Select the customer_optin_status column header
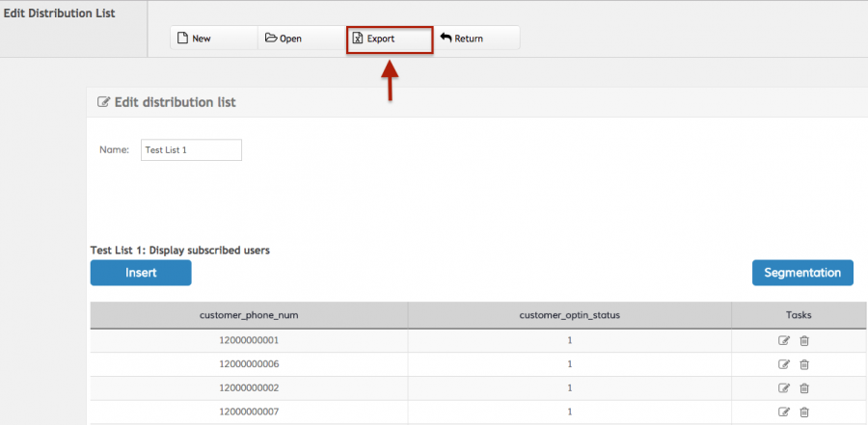The width and height of the screenshot is (868, 425). pyautogui.click(x=569, y=315)
